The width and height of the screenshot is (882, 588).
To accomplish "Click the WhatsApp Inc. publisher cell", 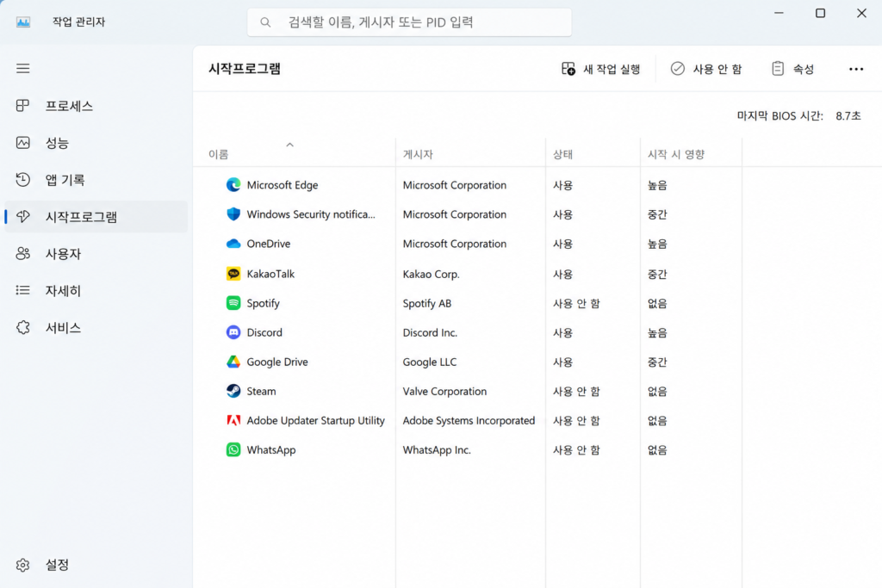I will [x=437, y=450].
